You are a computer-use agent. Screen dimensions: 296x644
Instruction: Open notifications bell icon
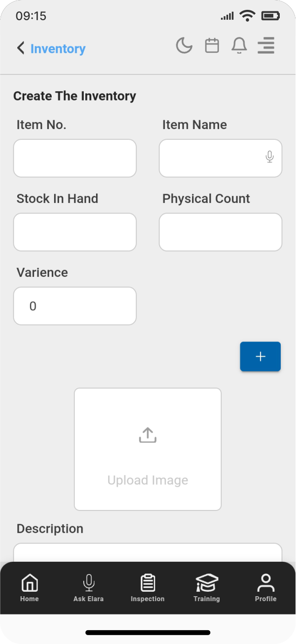point(239,46)
